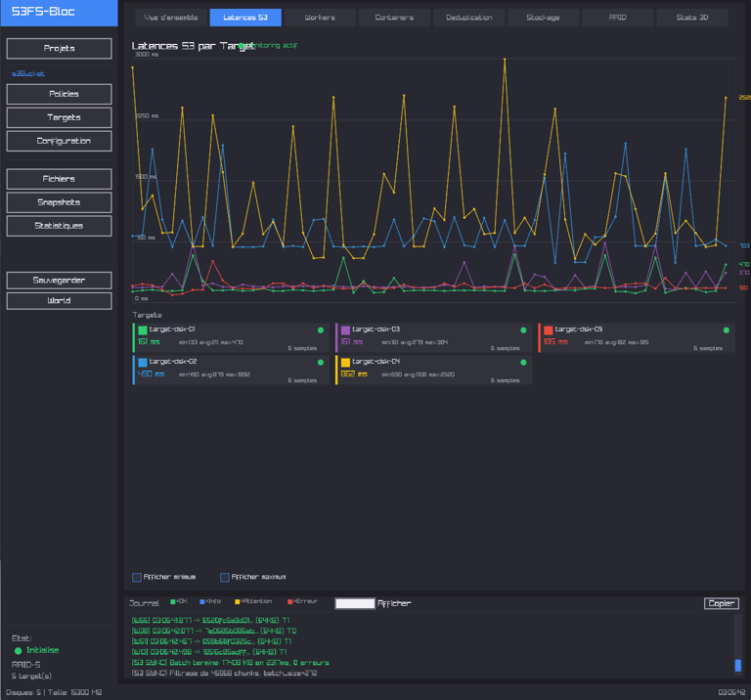This screenshot has width=751, height=700.
Task: Click the blue target-dsk-02 color square
Action: (143, 362)
